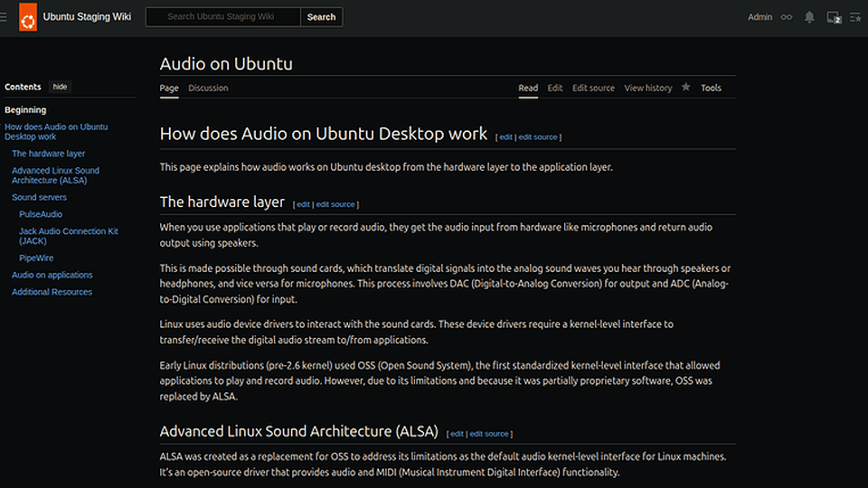This screenshot has height=488, width=868.
Task: Click edit source beside How does Audio heading
Action: (x=537, y=137)
